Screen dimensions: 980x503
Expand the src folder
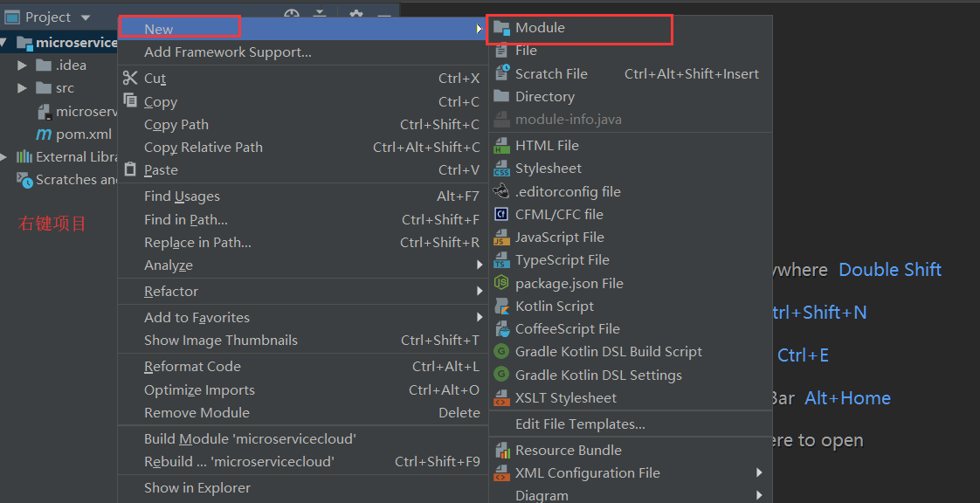(x=23, y=88)
